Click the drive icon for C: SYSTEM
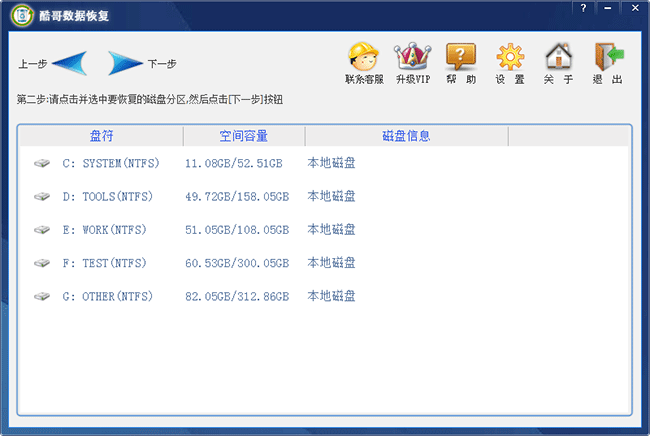 pyautogui.click(x=42, y=163)
